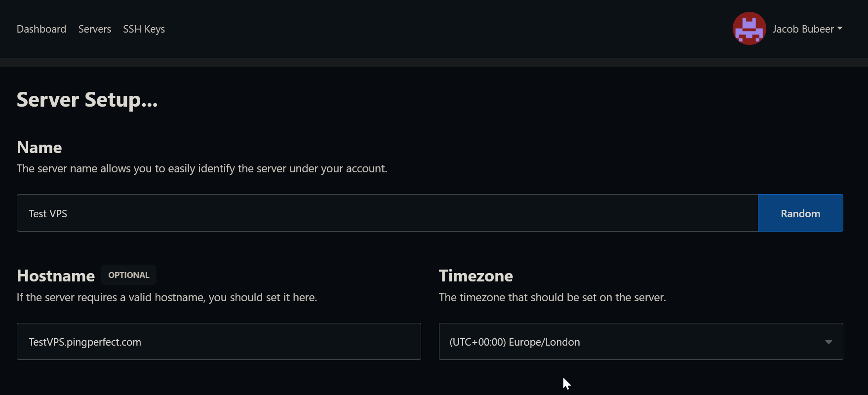Open the Europe/London timezone dropdown
868x395 pixels.
[x=632, y=342]
